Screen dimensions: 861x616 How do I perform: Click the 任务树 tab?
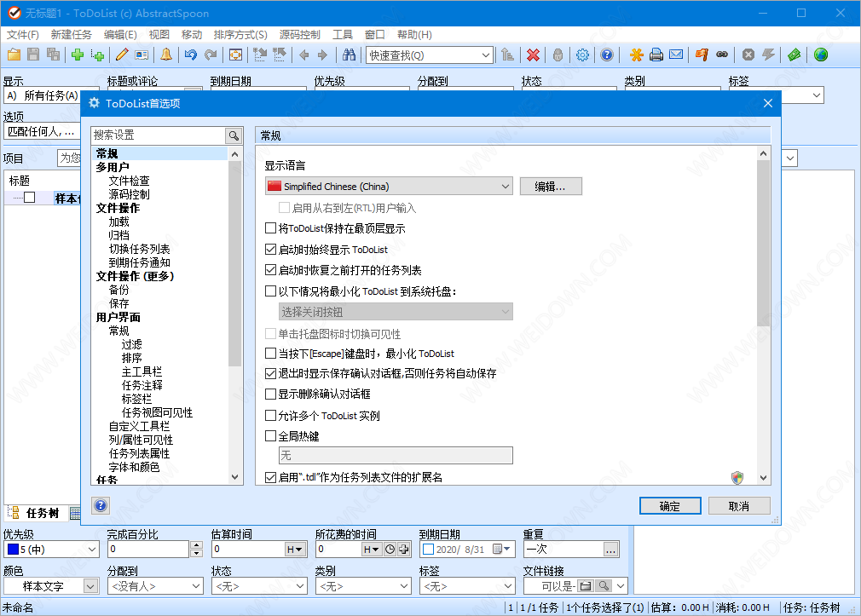tap(37, 513)
